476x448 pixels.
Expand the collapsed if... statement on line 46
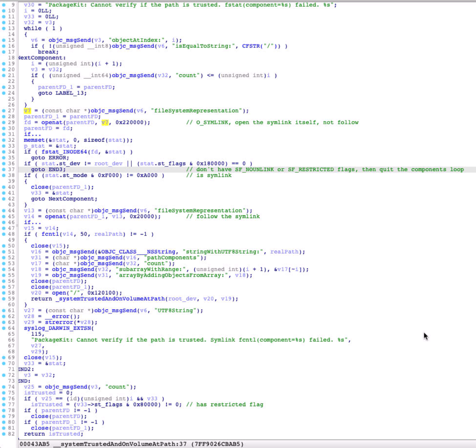click(x=32, y=222)
